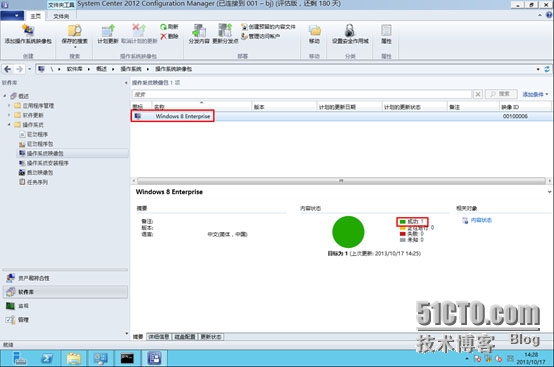This screenshot has height=367, width=554.
Task: Expand Software Updates (软件更新) tree node
Action: pyautogui.click(x=9, y=115)
